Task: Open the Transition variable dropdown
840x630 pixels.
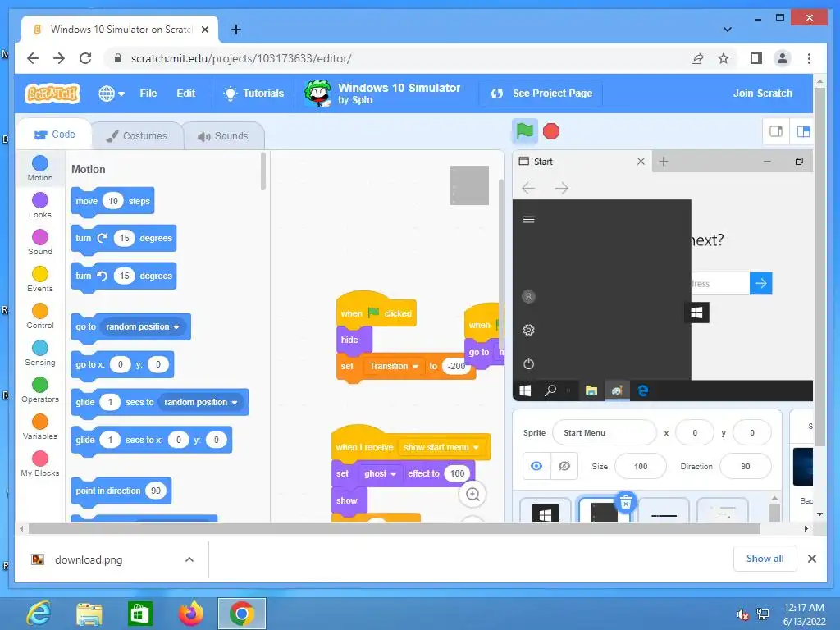Action: 393,366
